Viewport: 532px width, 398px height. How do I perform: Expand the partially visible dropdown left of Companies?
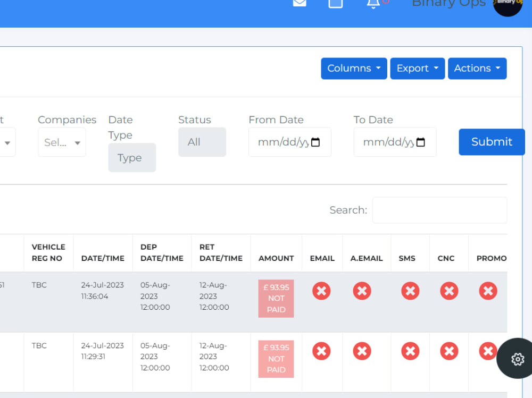[x=7, y=142]
